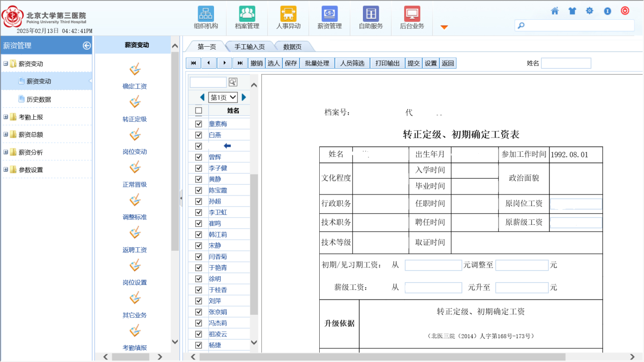Open the 自助服务 module icon
The width and height of the screenshot is (644, 362).
coord(371,14)
